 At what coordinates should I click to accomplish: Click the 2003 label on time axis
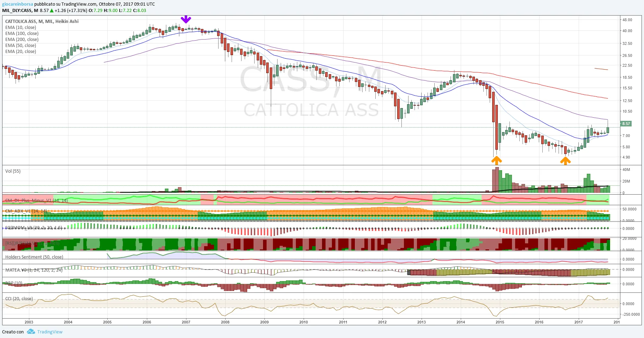29,322
